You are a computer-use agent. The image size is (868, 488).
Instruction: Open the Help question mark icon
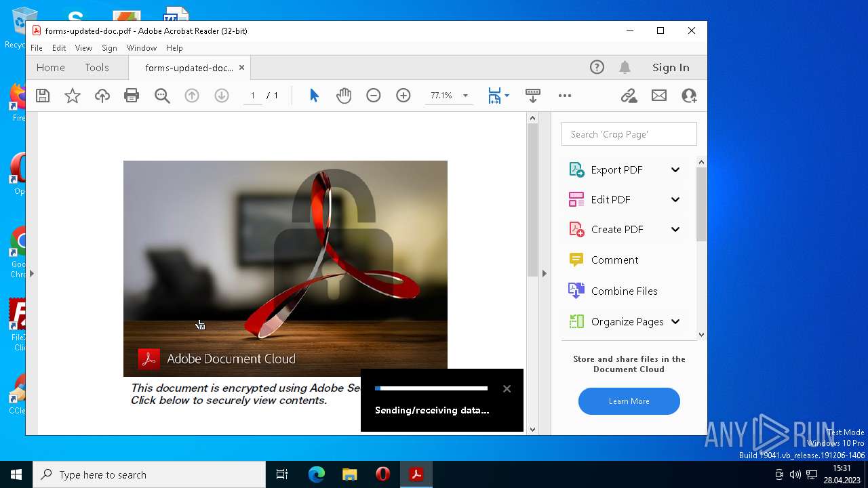tap(597, 67)
